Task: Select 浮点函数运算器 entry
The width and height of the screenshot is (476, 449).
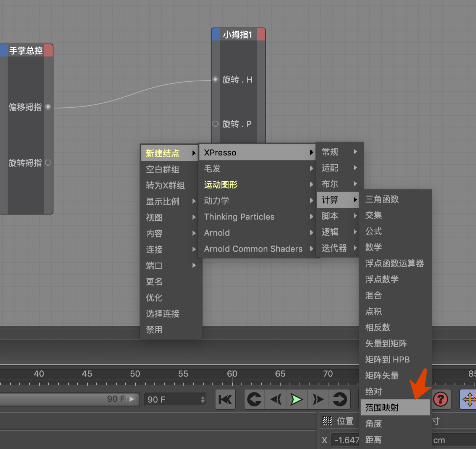Action: pos(395,263)
